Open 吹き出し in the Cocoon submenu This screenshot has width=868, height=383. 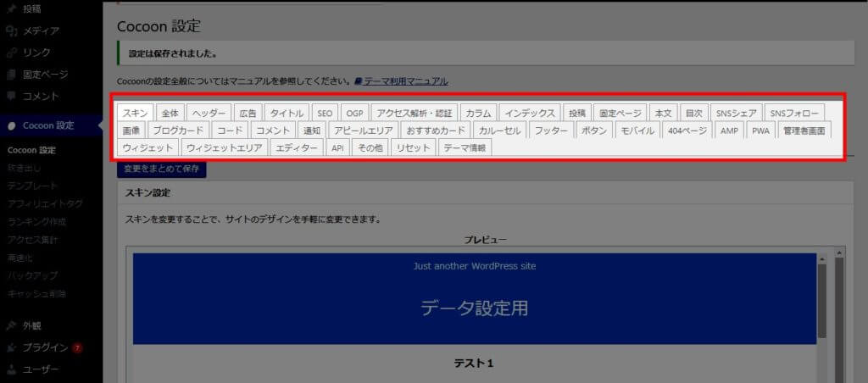(x=24, y=168)
